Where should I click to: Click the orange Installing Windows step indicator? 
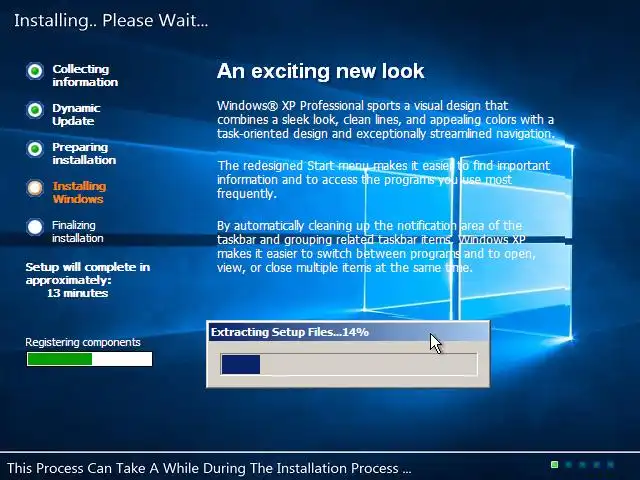pos(35,188)
